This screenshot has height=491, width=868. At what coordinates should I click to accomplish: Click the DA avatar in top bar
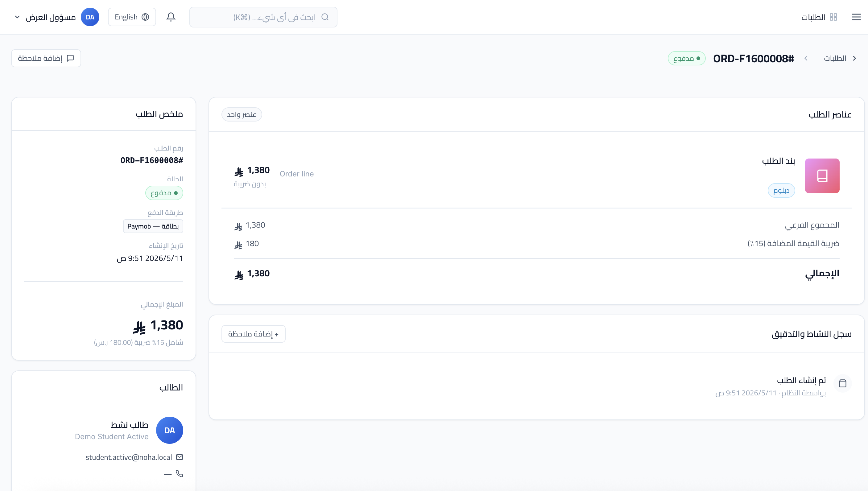[90, 17]
